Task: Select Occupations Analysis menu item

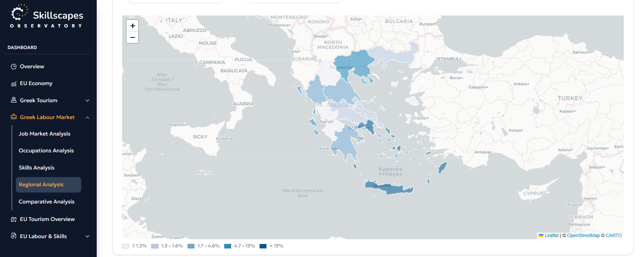Action: [x=46, y=151]
